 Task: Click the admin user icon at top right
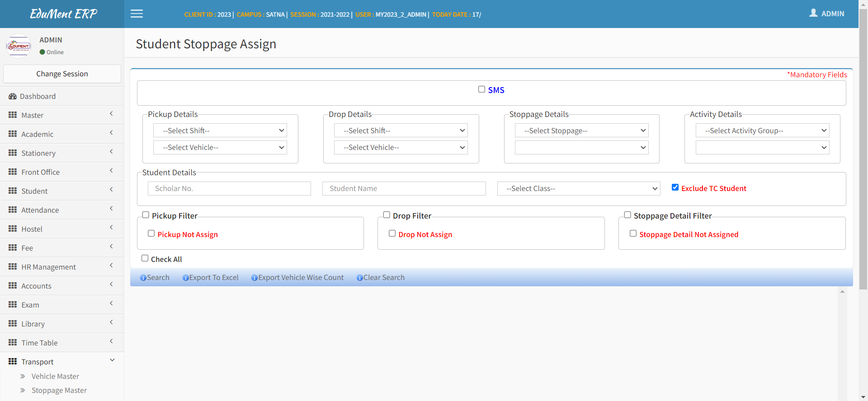click(x=813, y=13)
